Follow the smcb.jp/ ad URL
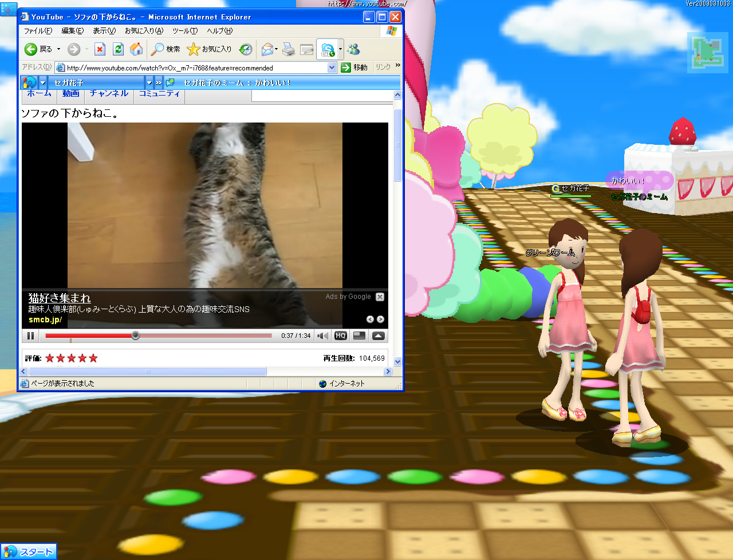This screenshot has width=733, height=560. (45, 320)
